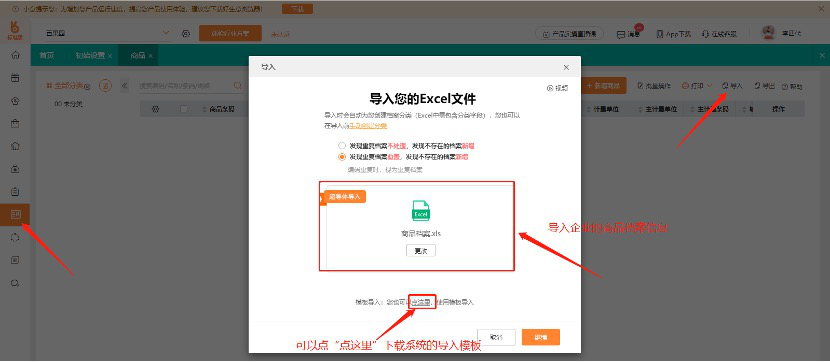Switch to the 首页 tab
830x362 pixels.
(47, 55)
